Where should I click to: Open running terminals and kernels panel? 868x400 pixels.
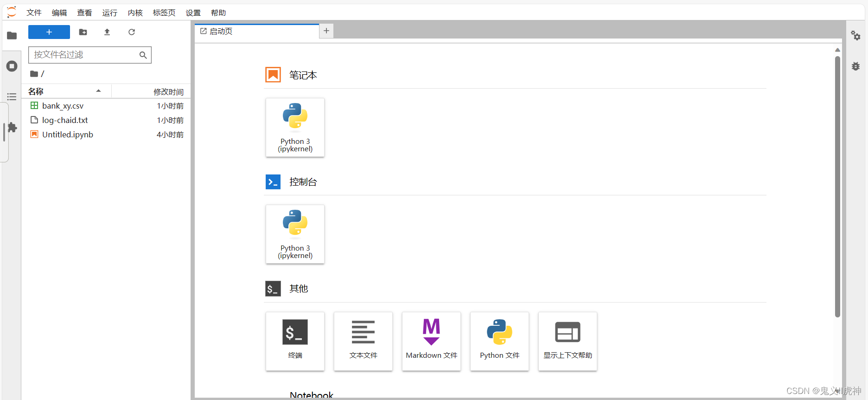(x=12, y=66)
